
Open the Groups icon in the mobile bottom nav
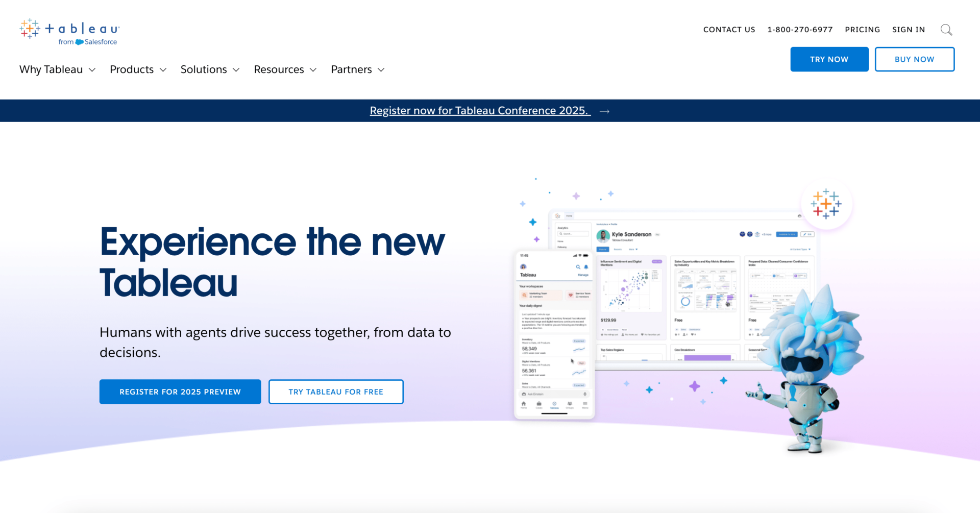pos(570,403)
